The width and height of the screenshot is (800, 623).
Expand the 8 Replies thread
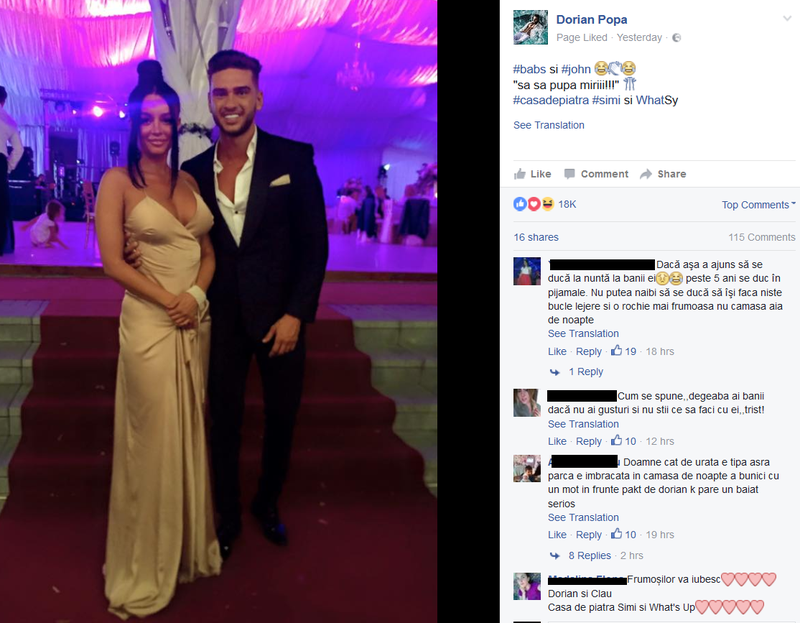point(589,555)
